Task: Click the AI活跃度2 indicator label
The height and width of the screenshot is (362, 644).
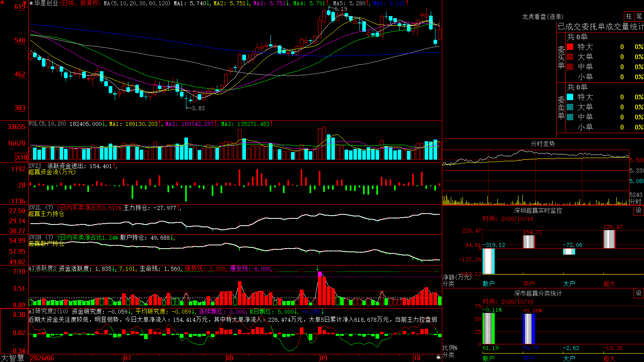Action: point(42,268)
